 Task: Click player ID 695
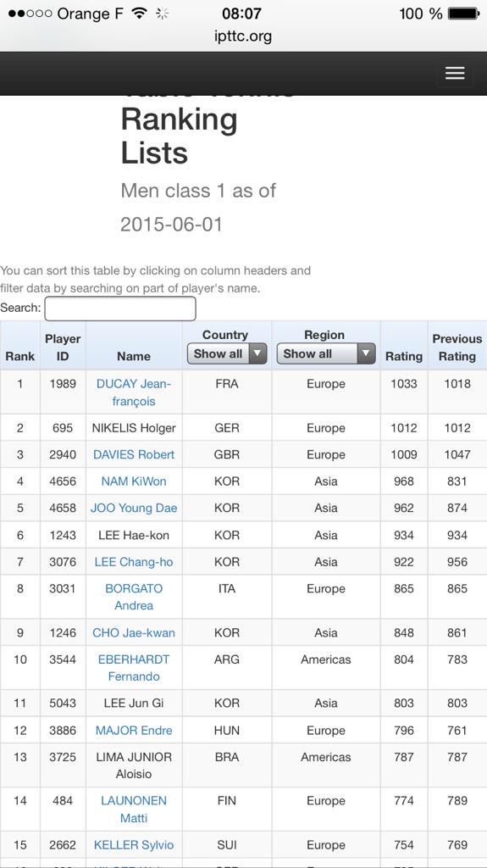63,428
